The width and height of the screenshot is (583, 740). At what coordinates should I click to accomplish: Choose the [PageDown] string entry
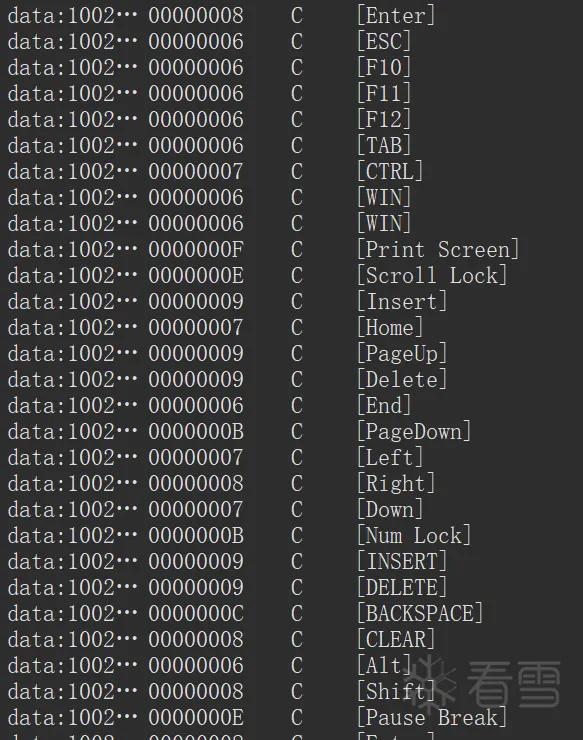pyautogui.click(x=291, y=431)
